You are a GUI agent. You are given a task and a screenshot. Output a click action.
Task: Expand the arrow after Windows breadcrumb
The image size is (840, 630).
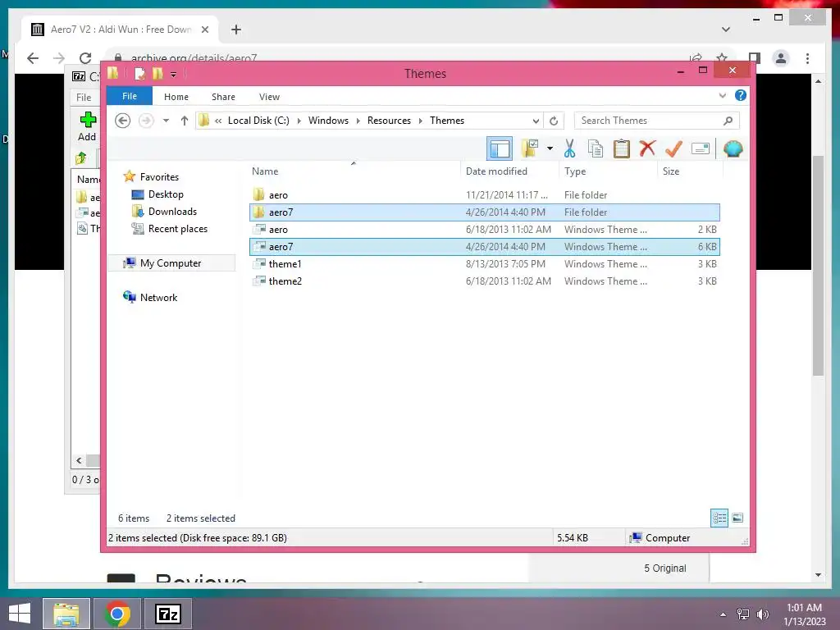(358, 121)
